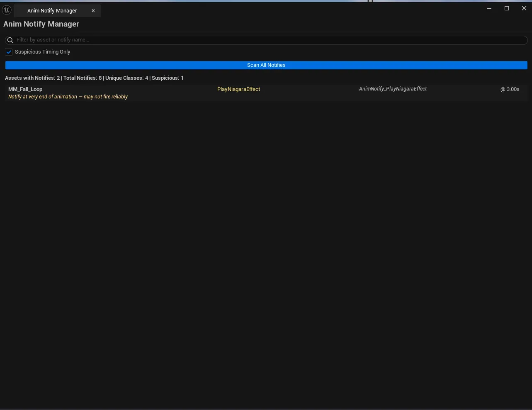Select the MM_Fall_Loop asset name
The height and width of the screenshot is (410, 532).
[x=25, y=89]
